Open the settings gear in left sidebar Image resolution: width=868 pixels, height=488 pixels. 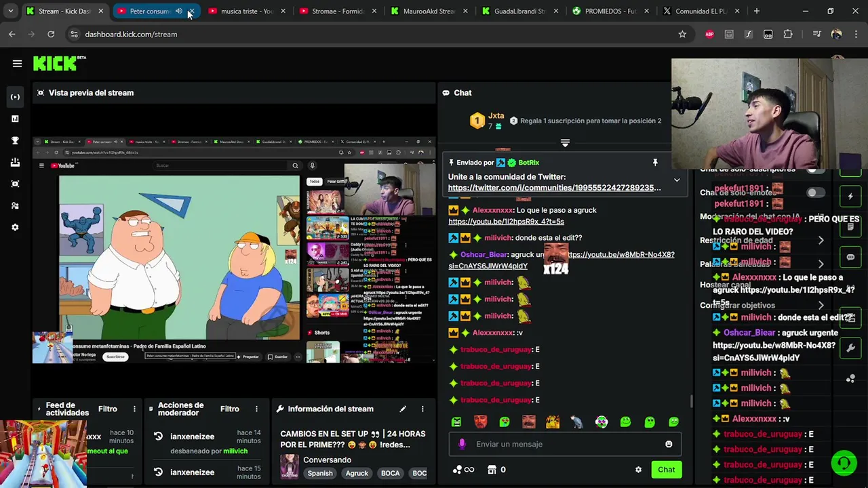point(15,227)
